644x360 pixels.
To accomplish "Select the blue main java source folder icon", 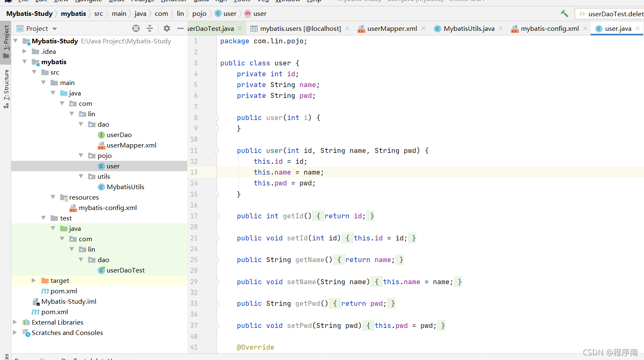I will (x=64, y=93).
